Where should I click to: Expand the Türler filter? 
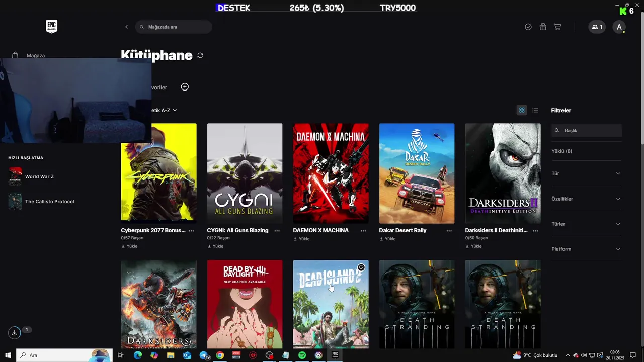586,224
